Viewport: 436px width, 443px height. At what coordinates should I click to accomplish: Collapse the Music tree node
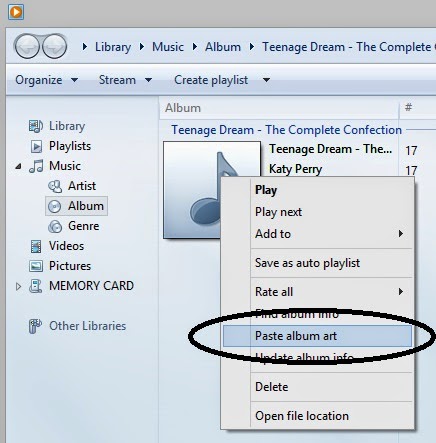(18, 166)
